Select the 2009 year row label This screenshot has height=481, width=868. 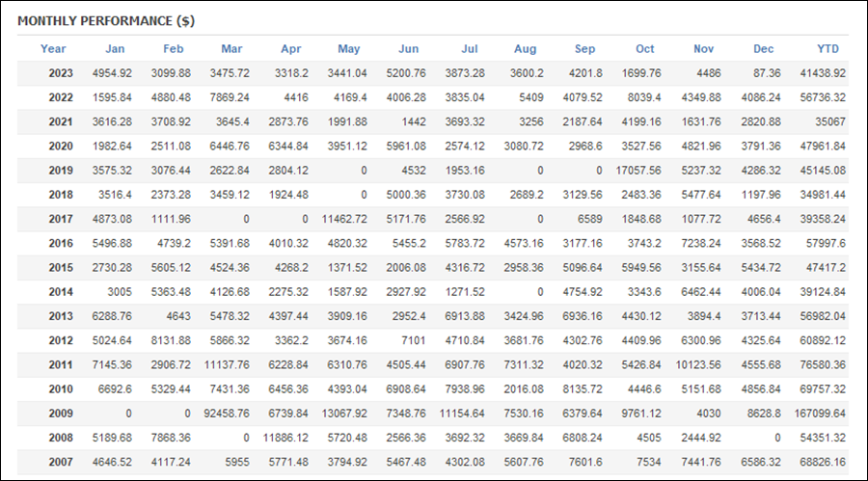tap(61, 414)
